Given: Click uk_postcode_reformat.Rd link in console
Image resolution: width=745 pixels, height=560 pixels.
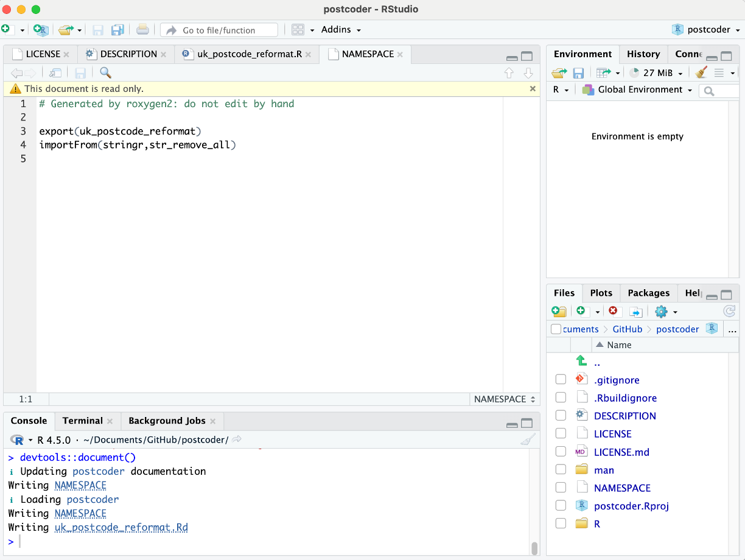Looking at the screenshot, I should click(121, 527).
